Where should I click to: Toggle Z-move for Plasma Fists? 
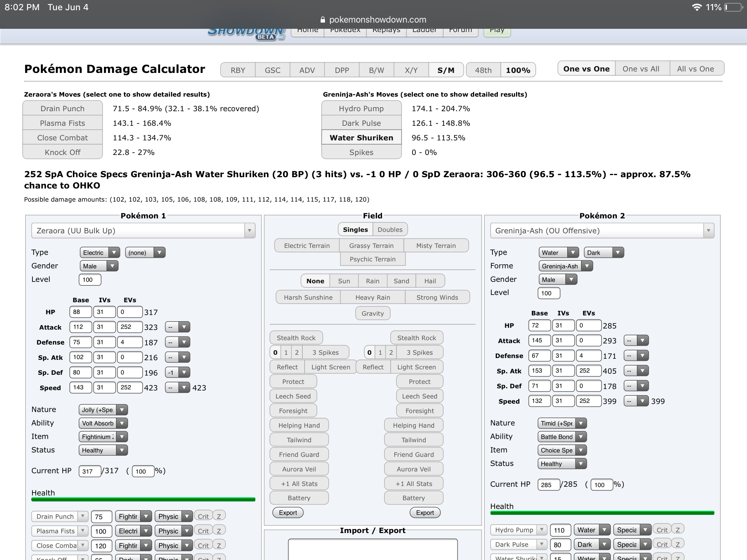[x=219, y=531]
